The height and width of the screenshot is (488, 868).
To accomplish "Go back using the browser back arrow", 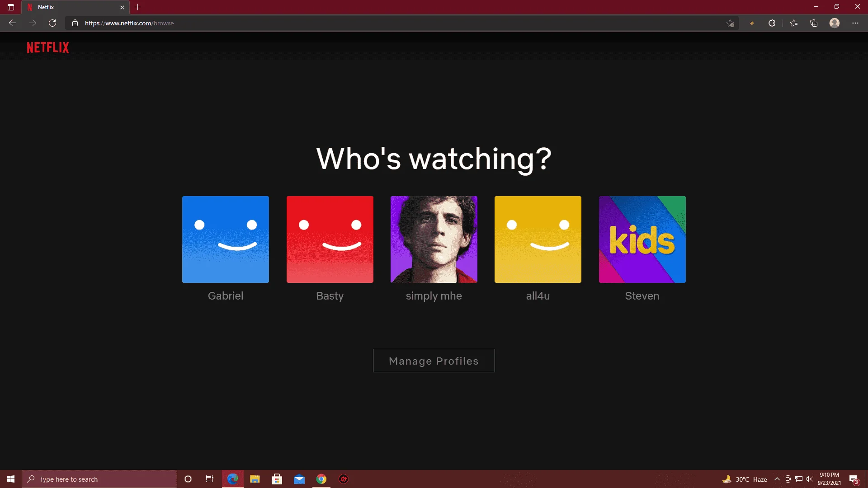I will pos(13,23).
